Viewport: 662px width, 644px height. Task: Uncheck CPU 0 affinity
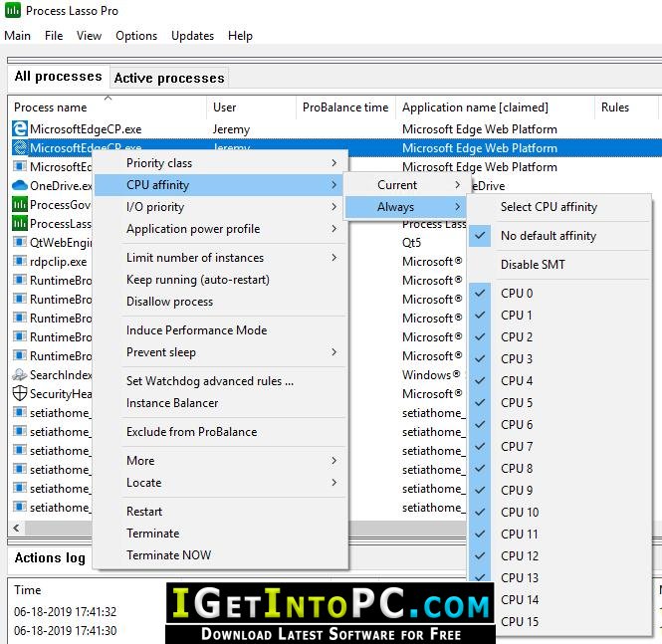559,294
